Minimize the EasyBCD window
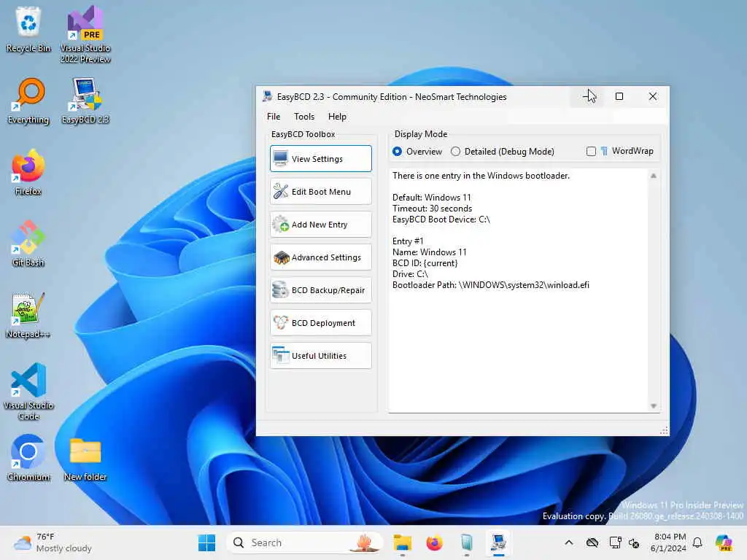The width and height of the screenshot is (747, 560). pyautogui.click(x=587, y=97)
